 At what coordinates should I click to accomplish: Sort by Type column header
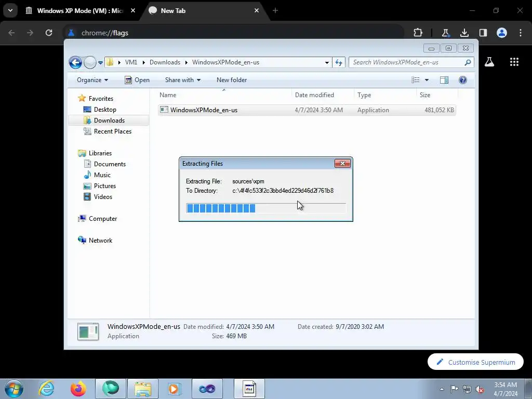tap(385, 95)
